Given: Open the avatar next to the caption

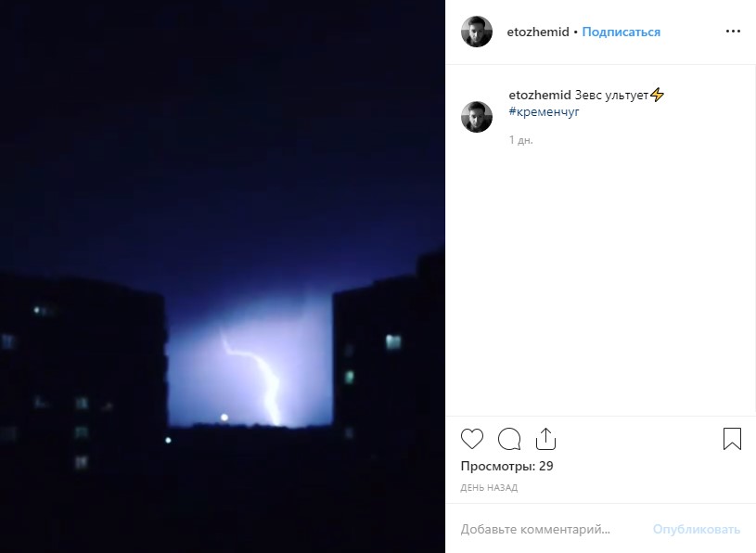Looking at the screenshot, I should tap(477, 117).
